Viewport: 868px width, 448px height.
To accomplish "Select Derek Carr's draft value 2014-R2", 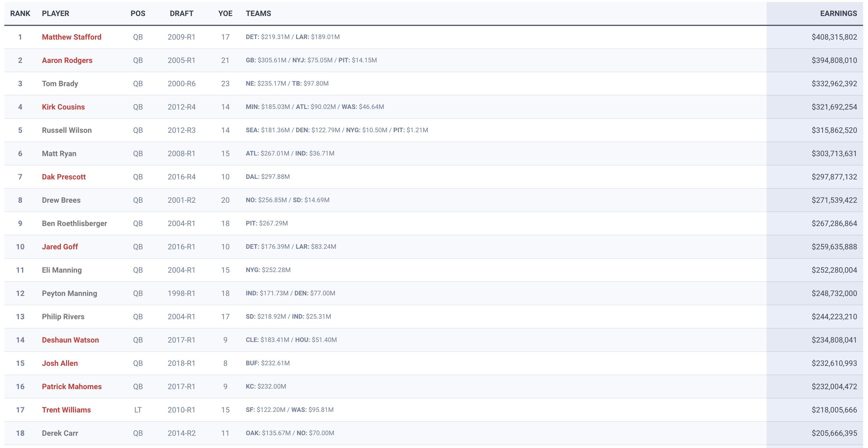I will [x=182, y=433].
